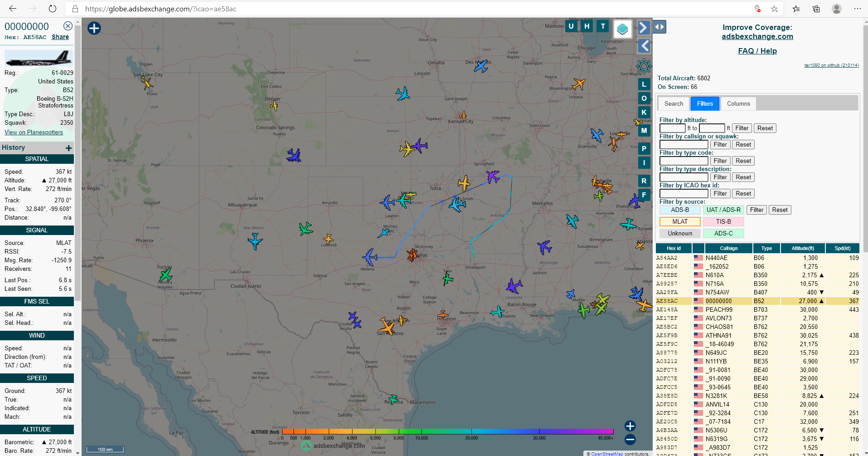Image resolution: width=868 pixels, height=456 pixels.
Task: Zoom in with the map plus button
Action: (x=630, y=426)
